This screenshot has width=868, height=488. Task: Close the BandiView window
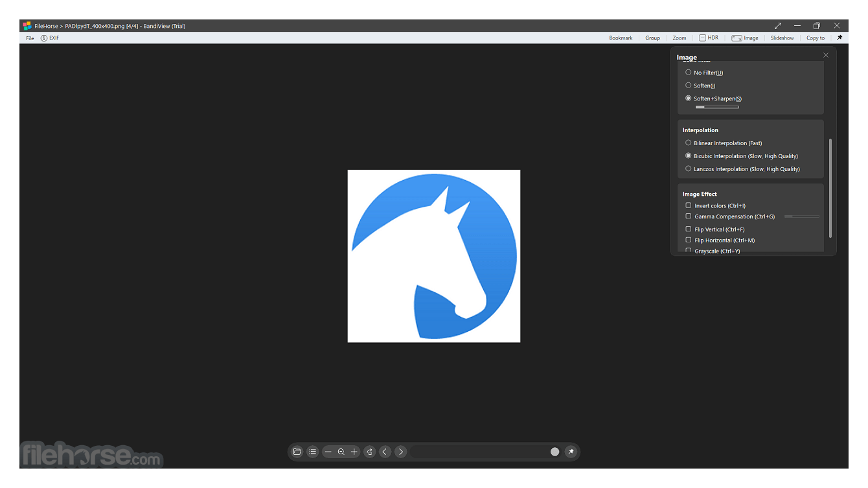[837, 26]
